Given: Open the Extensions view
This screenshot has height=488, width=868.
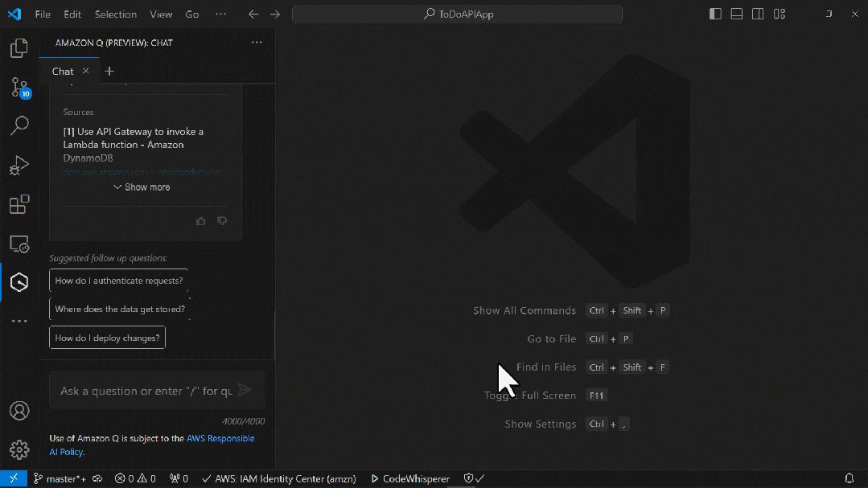Looking at the screenshot, I should click(19, 204).
